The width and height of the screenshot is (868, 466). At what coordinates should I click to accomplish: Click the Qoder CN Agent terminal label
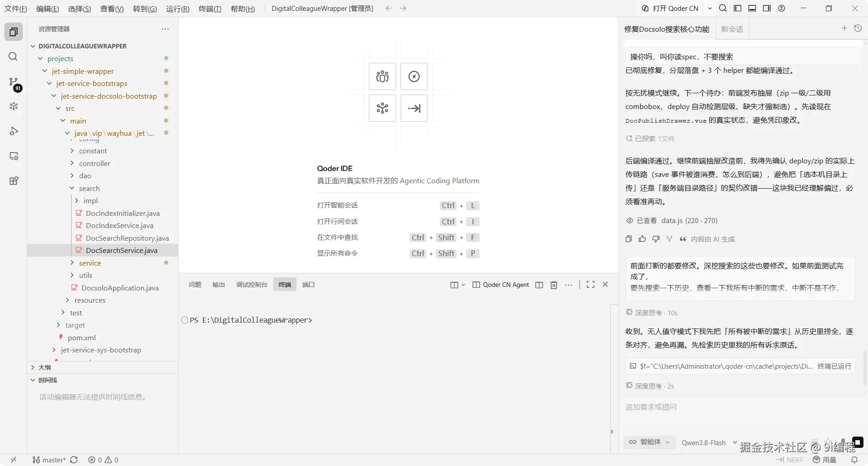tap(501, 285)
